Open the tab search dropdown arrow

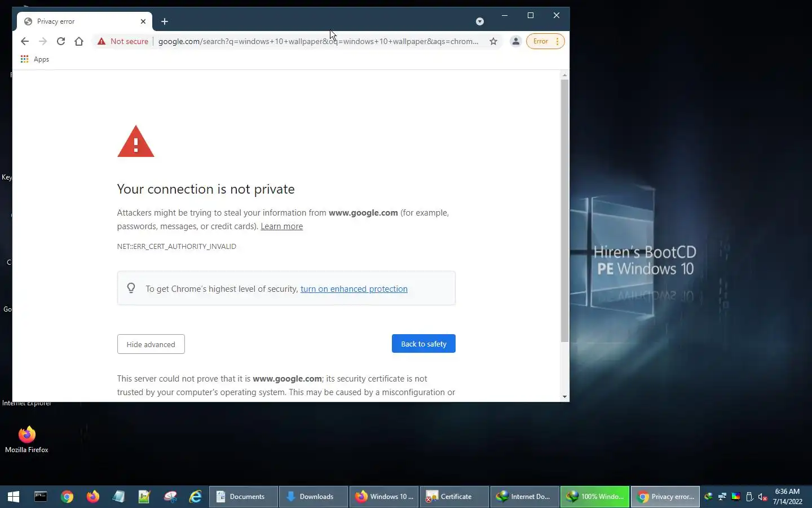[480, 21]
